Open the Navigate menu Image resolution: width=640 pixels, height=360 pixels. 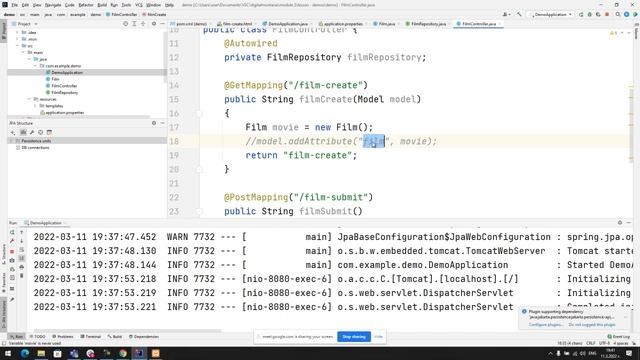[53, 5]
